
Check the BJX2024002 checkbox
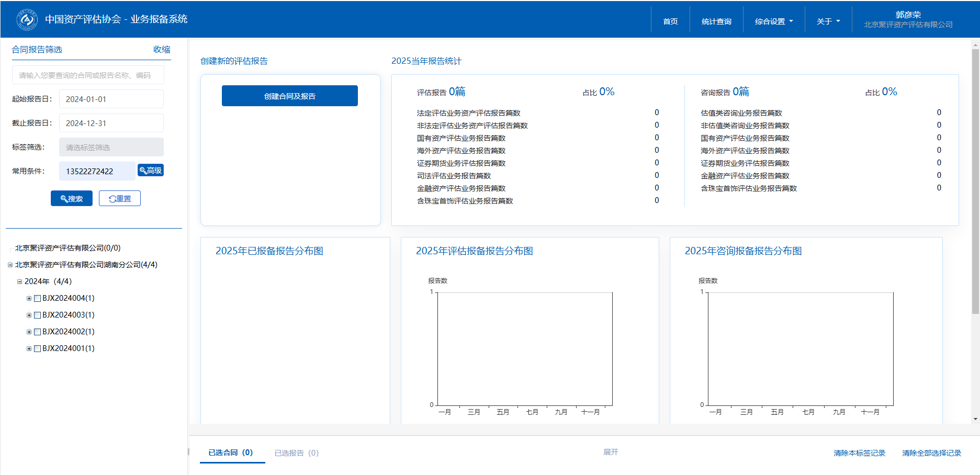point(38,332)
